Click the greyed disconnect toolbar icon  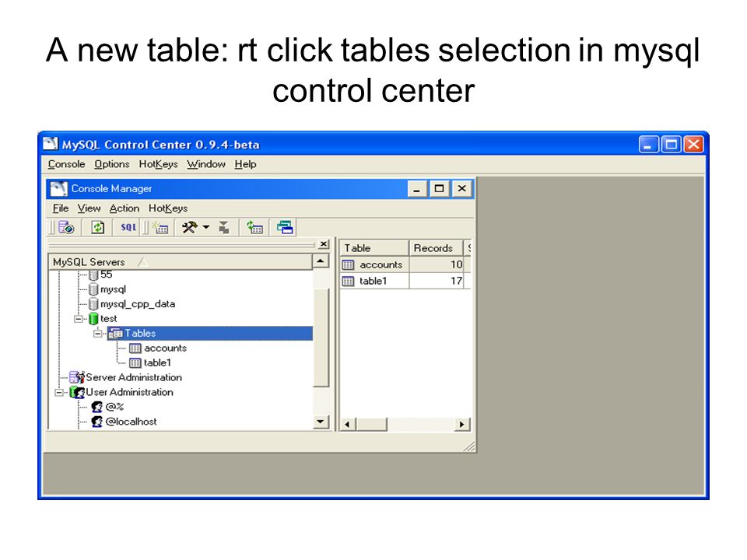coord(224,227)
